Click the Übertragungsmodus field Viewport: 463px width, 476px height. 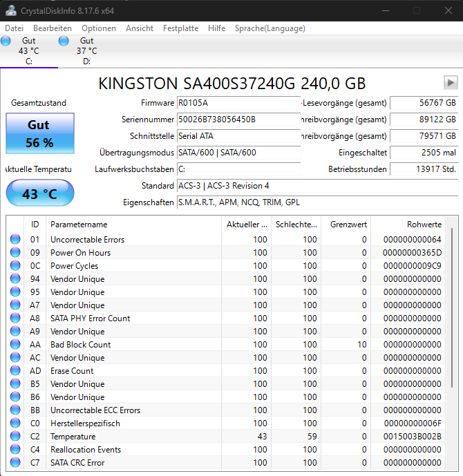tap(238, 153)
